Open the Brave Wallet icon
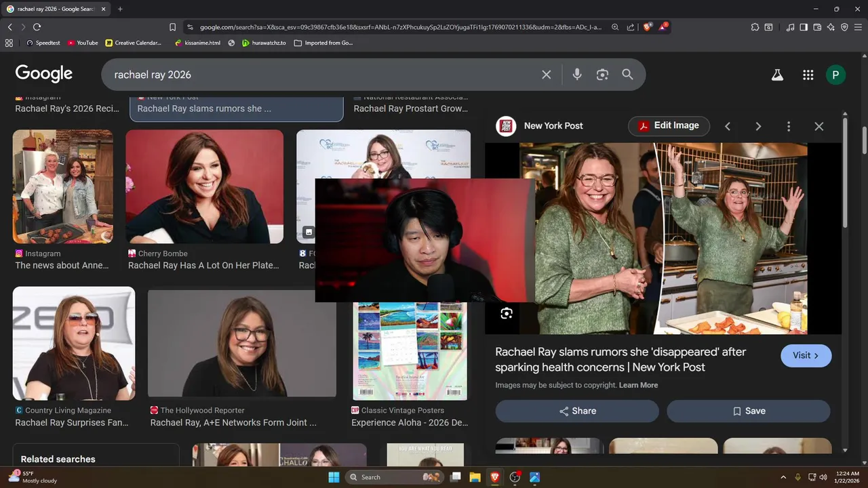Viewport: 868px width, 488px height. (x=817, y=27)
